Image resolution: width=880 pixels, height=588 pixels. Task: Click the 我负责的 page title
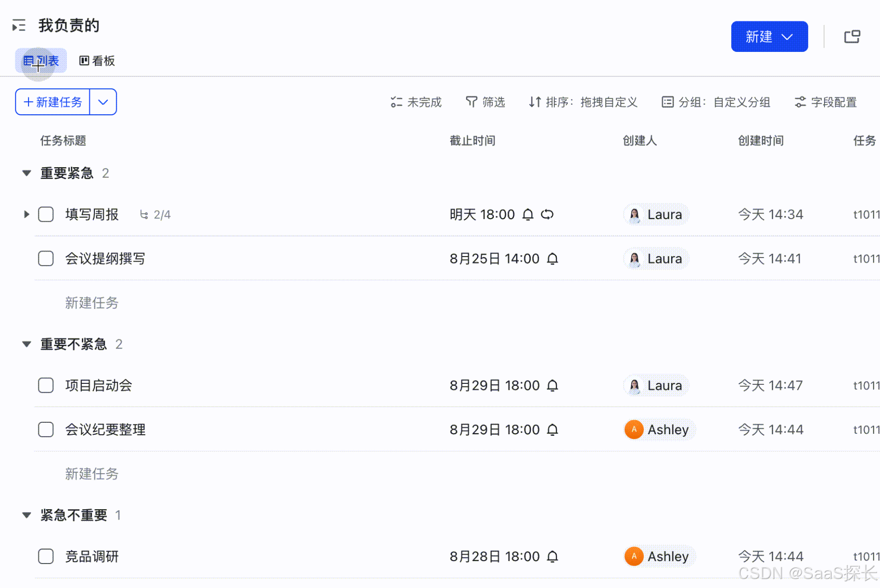(x=69, y=25)
